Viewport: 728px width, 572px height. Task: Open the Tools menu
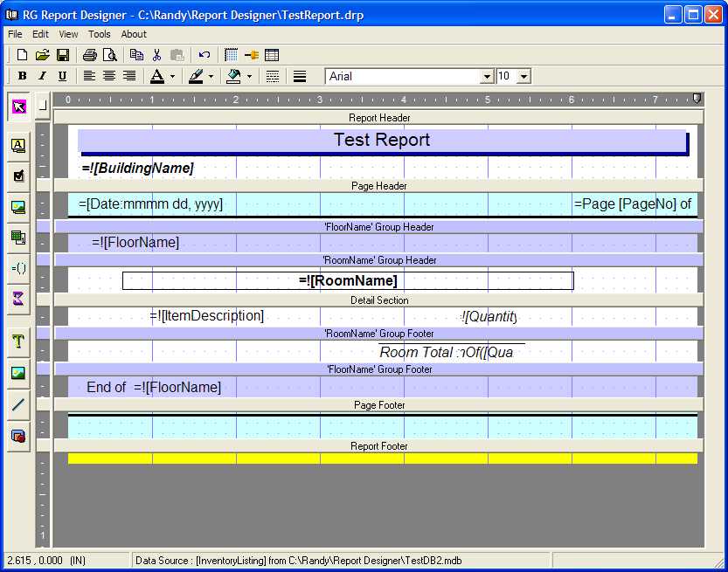point(100,34)
